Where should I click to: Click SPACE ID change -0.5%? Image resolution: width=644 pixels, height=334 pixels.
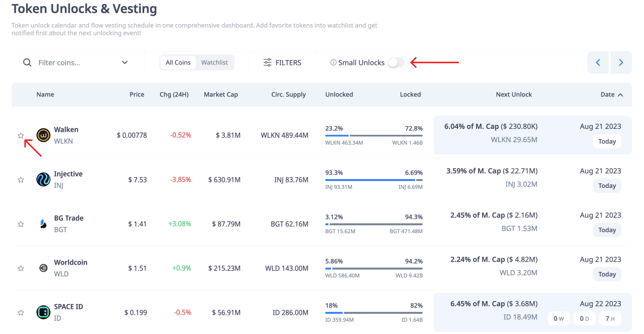[x=182, y=312]
